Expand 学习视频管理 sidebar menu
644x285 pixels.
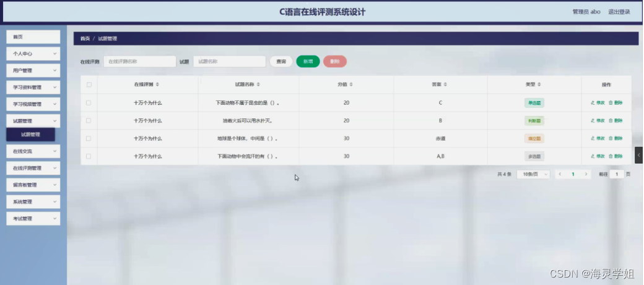[x=33, y=104]
